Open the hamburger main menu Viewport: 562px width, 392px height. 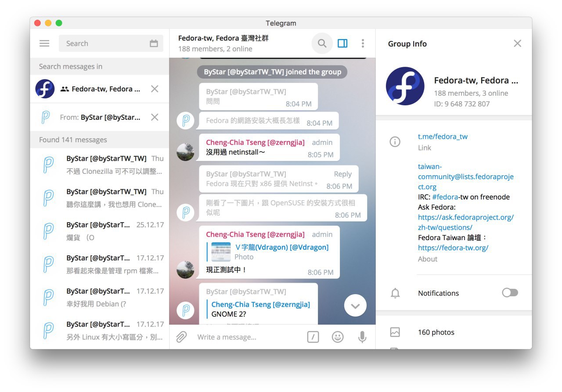coord(44,43)
